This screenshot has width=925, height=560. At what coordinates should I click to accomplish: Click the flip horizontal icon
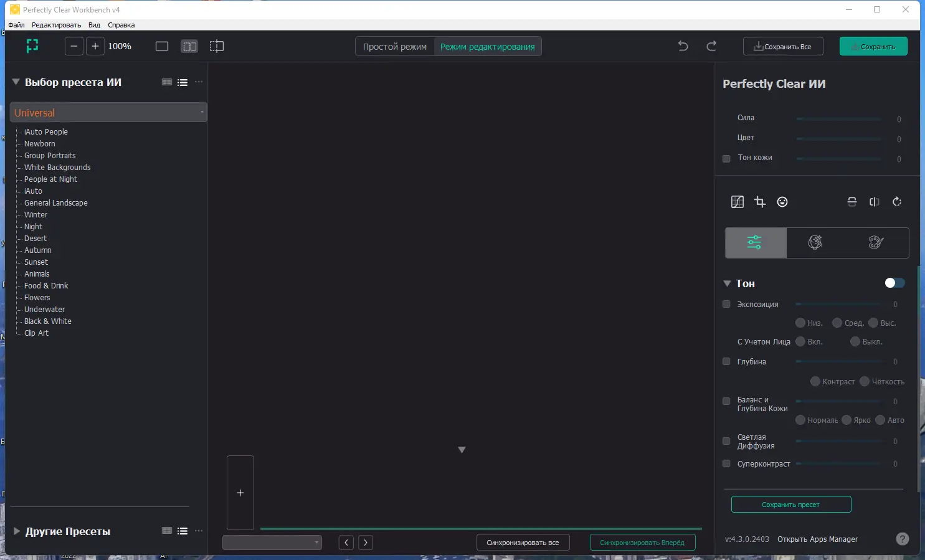pos(875,202)
